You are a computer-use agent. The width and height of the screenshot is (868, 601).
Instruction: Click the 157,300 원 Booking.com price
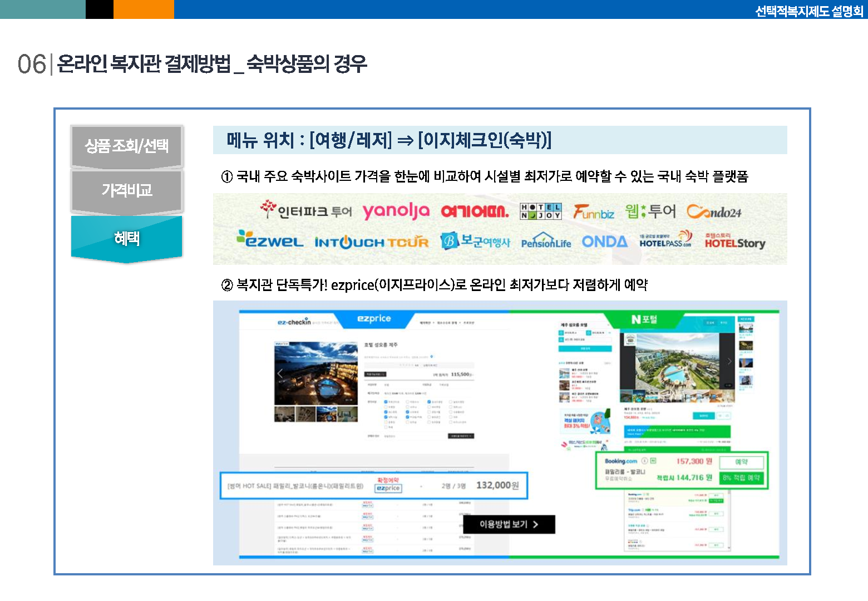pyautogui.click(x=694, y=461)
